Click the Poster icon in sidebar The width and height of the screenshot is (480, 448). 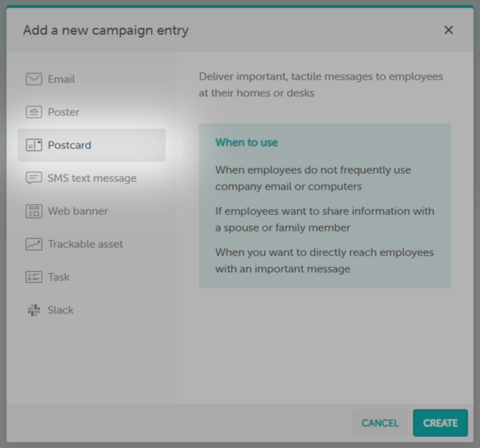point(34,112)
